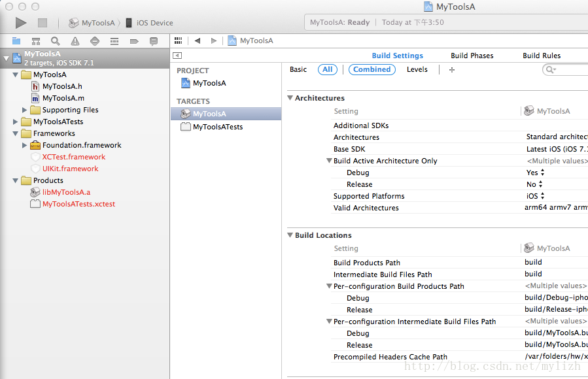This screenshot has height=379, width=588.
Task: Hide the project and targets list
Action: [177, 56]
